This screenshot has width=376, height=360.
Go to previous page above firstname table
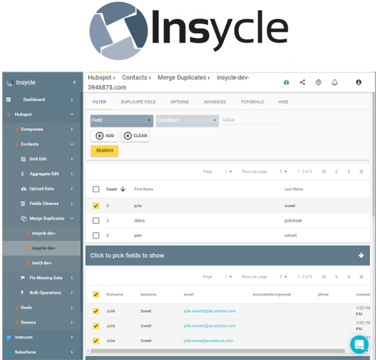[336, 277]
